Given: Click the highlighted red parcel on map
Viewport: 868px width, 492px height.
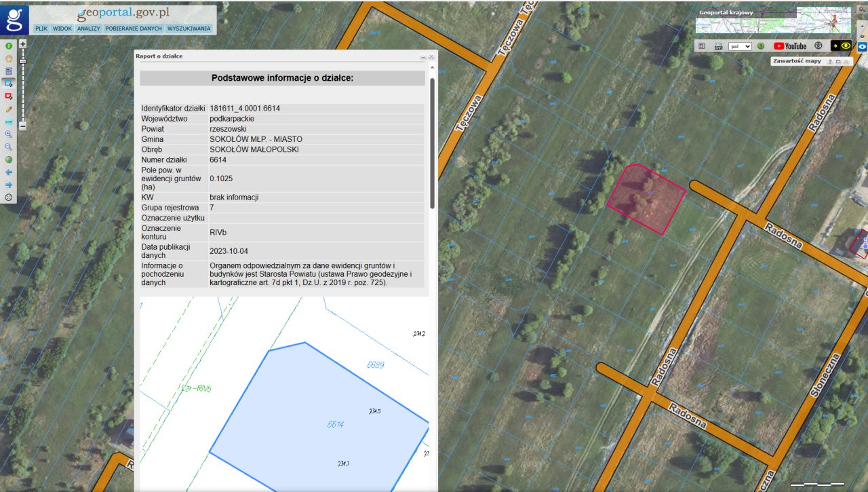Looking at the screenshot, I should pyautogui.click(x=646, y=199).
